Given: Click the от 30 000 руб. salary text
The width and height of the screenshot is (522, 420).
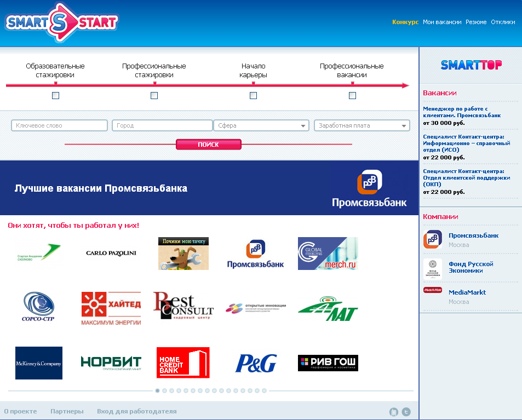Looking at the screenshot, I should tap(444, 123).
